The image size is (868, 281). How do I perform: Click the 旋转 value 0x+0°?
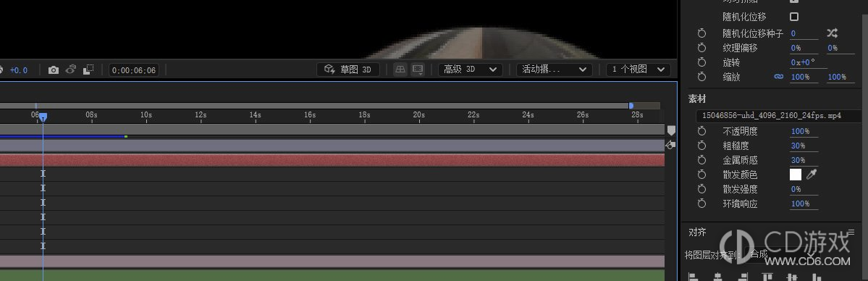coord(804,62)
